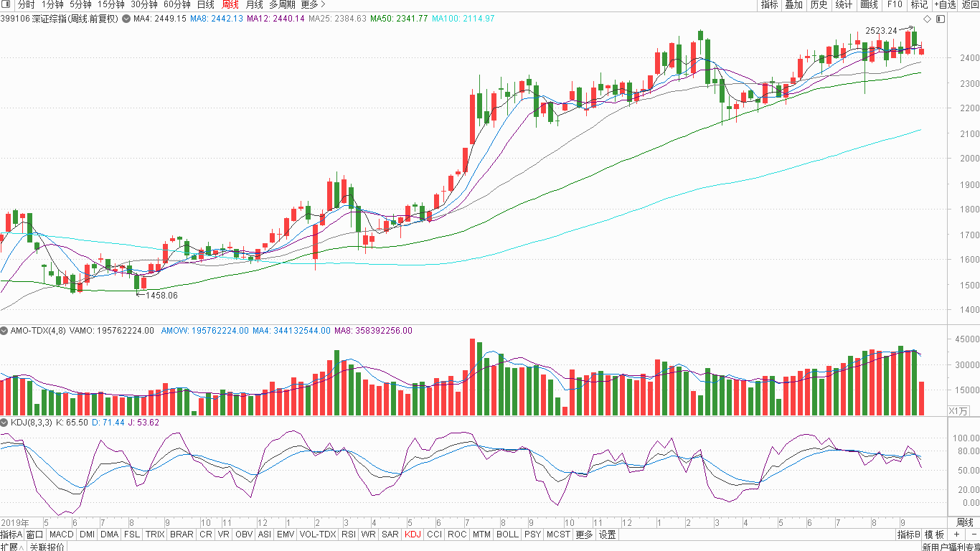Switch to MCST indicator

[x=558, y=534]
